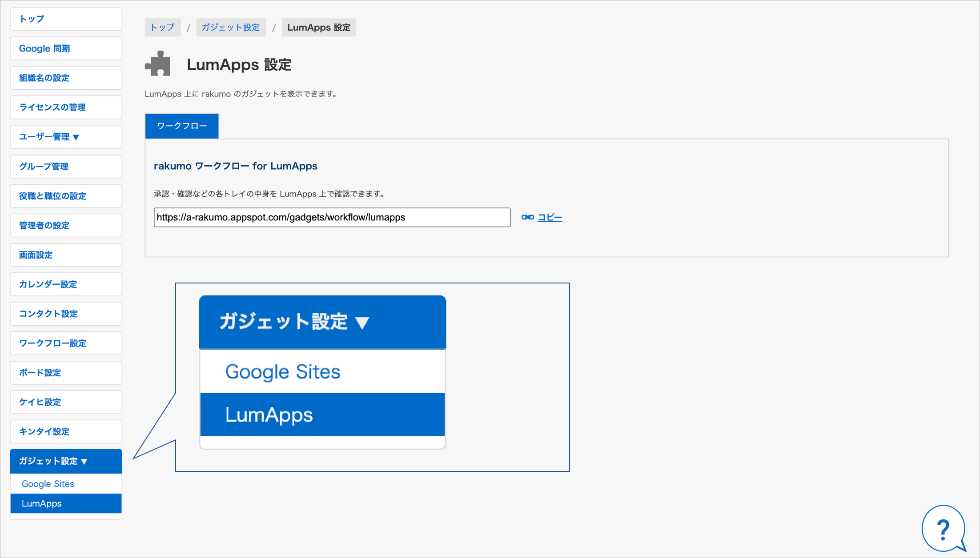Open ケイヒ設定 sidebar item

click(x=66, y=402)
